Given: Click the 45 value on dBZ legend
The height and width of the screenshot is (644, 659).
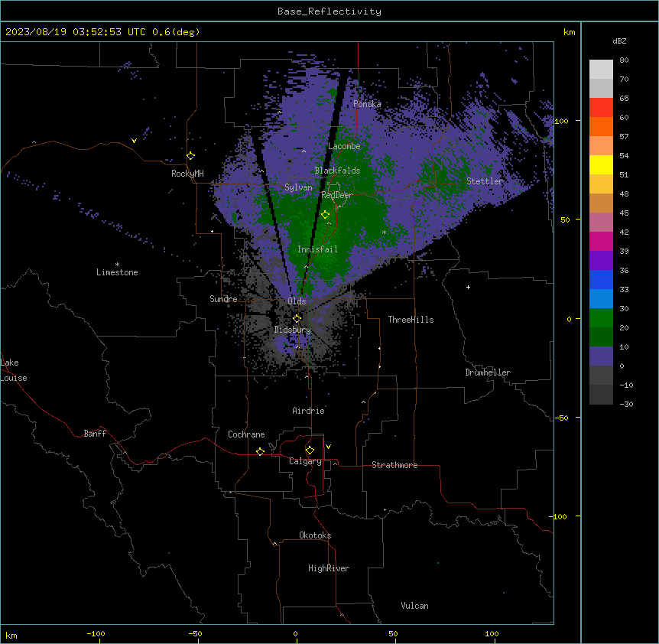Looking at the screenshot, I should [x=624, y=213].
